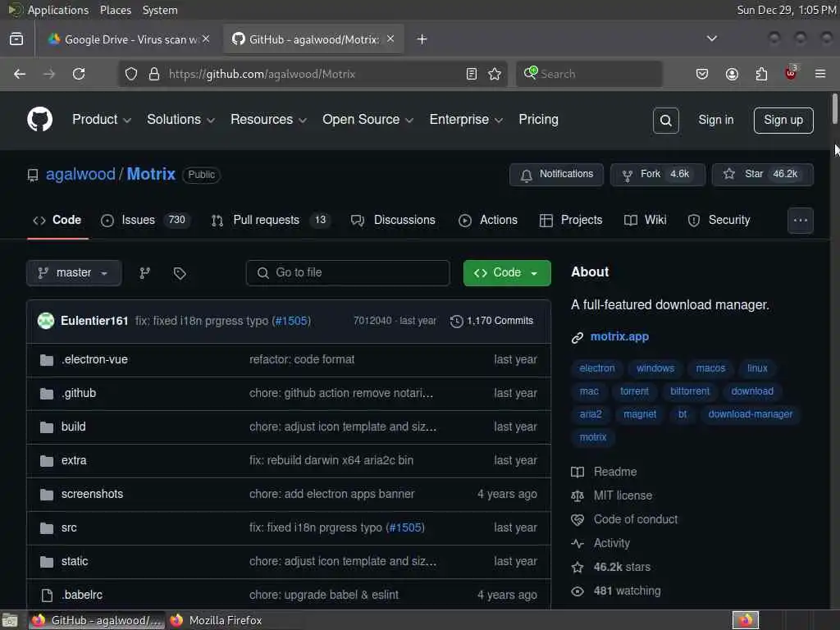Open the Actions tab
The height and width of the screenshot is (630, 840).
click(x=488, y=220)
